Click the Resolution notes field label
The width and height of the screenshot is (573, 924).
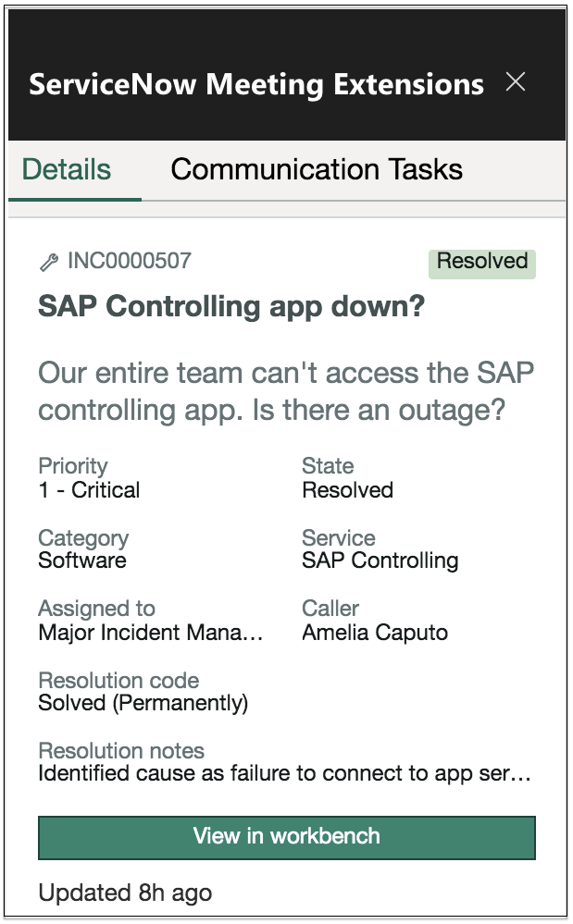(x=121, y=751)
